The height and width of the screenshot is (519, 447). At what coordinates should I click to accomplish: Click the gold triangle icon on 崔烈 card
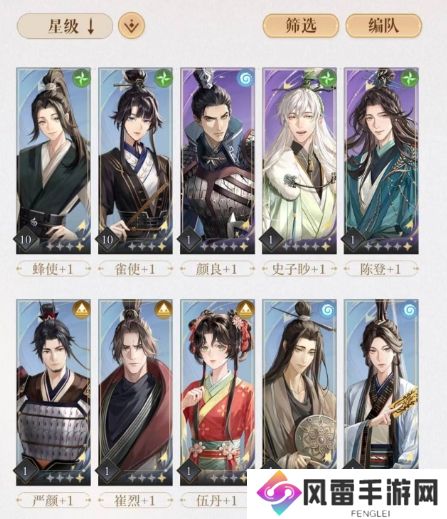tap(164, 310)
